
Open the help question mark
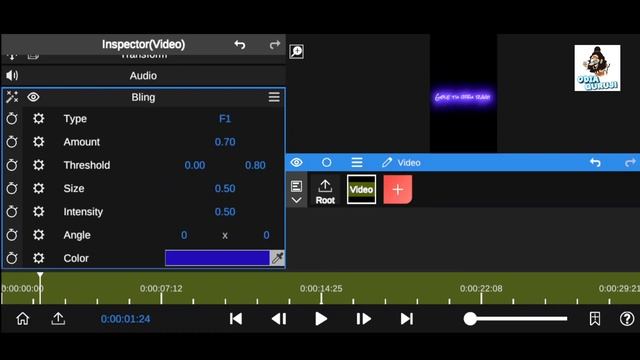click(x=627, y=319)
